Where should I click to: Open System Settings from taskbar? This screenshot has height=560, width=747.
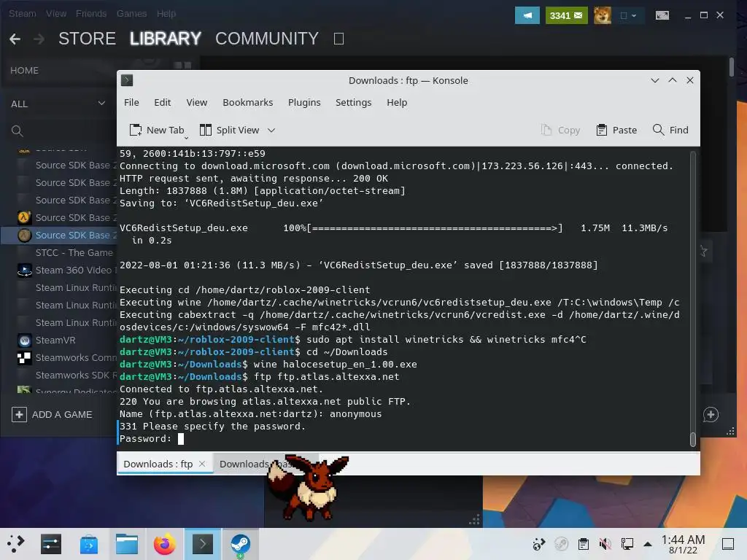pos(51,544)
